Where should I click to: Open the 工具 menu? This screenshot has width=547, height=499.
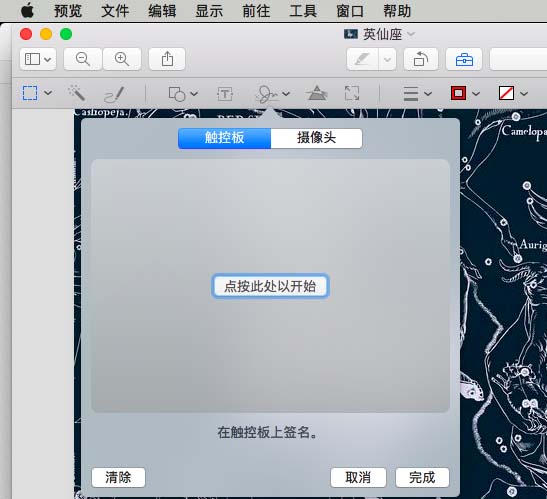pyautogui.click(x=303, y=11)
